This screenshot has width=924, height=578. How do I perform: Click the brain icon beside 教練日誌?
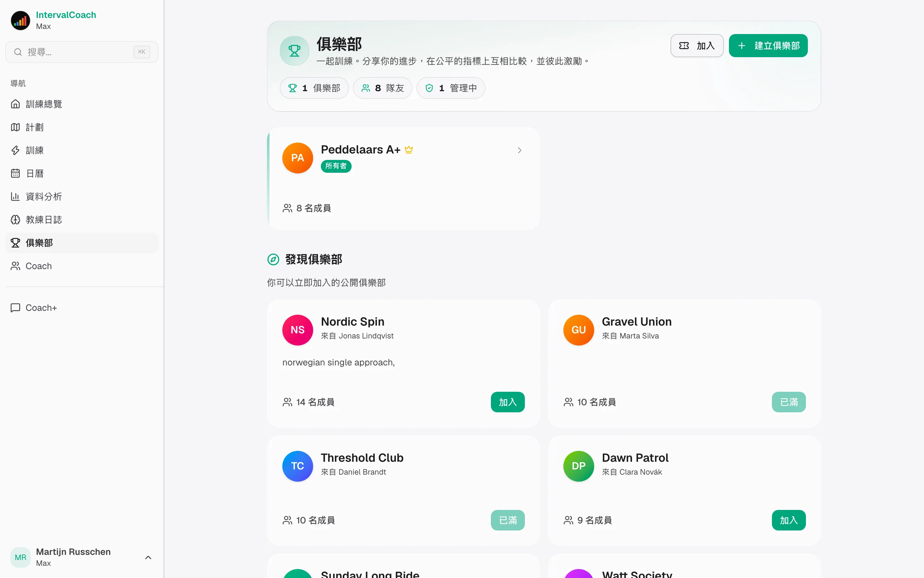(15, 220)
